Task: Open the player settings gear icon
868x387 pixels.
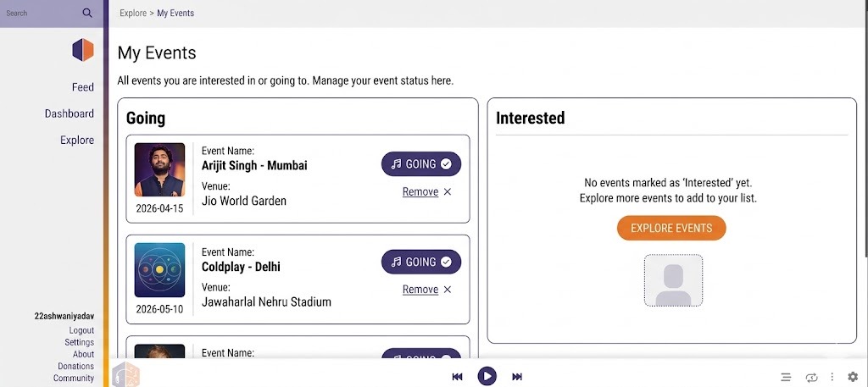Action: (x=853, y=377)
